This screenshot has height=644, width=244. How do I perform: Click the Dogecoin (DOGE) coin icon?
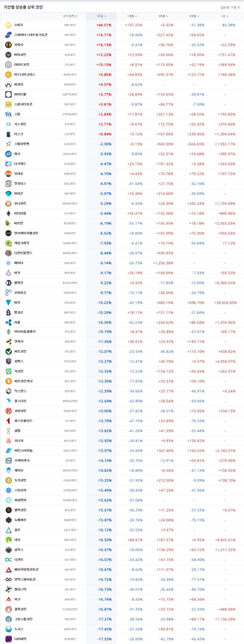coord(9,480)
